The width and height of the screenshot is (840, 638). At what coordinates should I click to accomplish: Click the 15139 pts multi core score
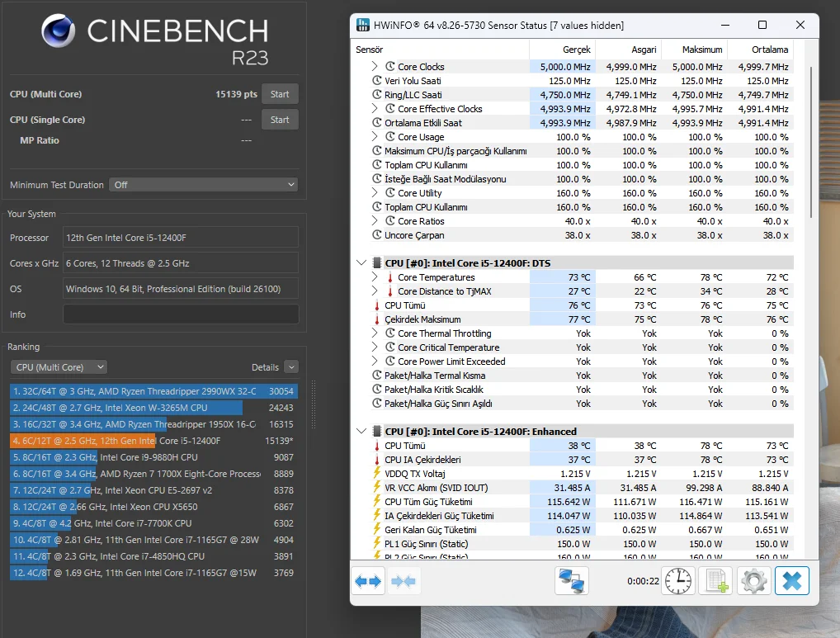pyautogui.click(x=236, y=94)
